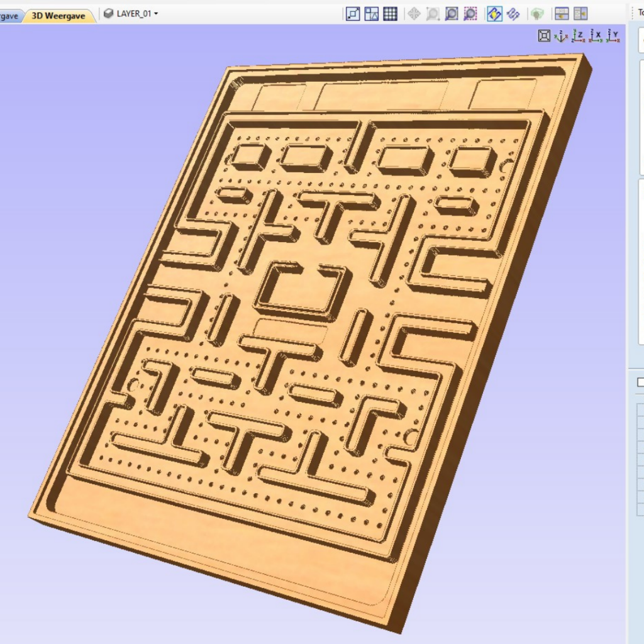Select the four-arrow pan view tool
This screenshot has width=644, height=644.
pos(414,14)
